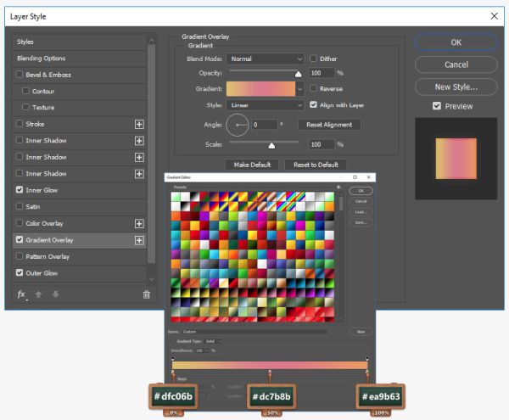Screen dimensions: 509x420
Task: Enable the Dither checkbox
Action: tap(313, 59)
